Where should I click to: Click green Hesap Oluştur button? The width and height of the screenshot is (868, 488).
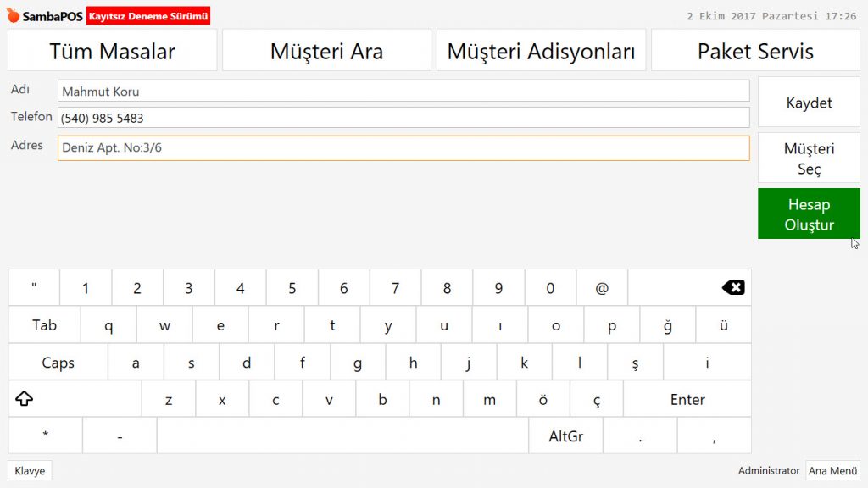(x=809, y=214)
